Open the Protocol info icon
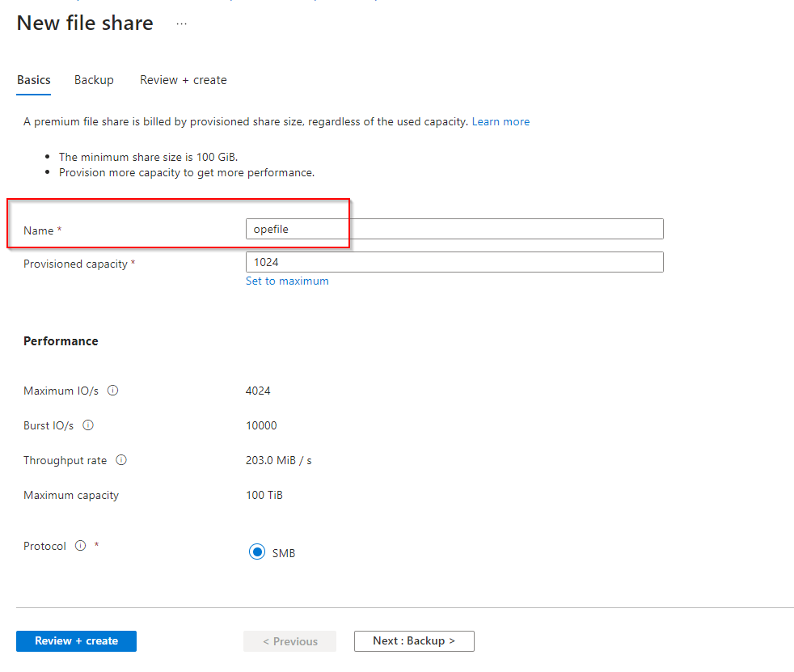Viewport: 794px width, 672px height. (80, 546)
